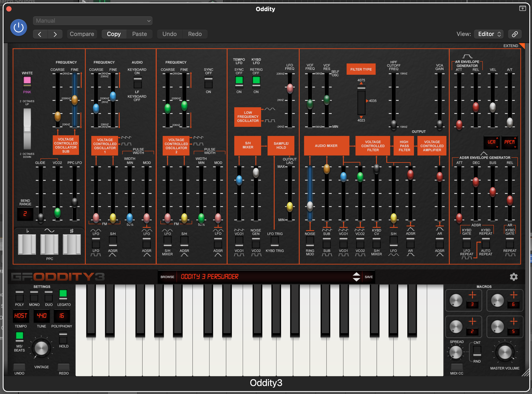Click the VCA selector display
Viewport: 532px width, 394px height.
491,142
